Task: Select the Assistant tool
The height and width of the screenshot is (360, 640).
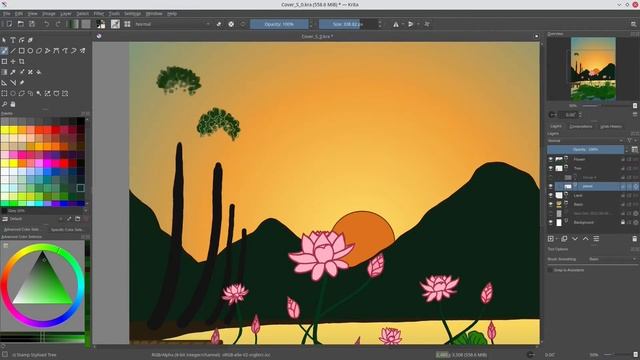Action: pyautogui.click(x=4, y=82)
